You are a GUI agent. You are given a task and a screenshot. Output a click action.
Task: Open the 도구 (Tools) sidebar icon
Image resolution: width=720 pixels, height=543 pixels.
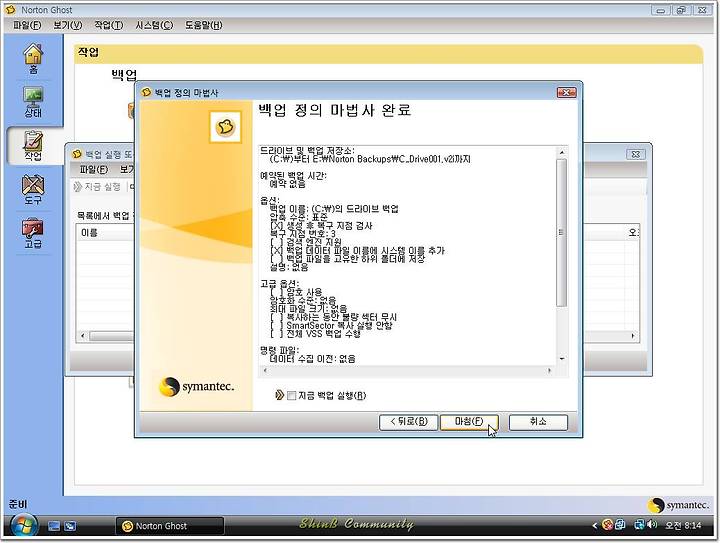point(33,190)
